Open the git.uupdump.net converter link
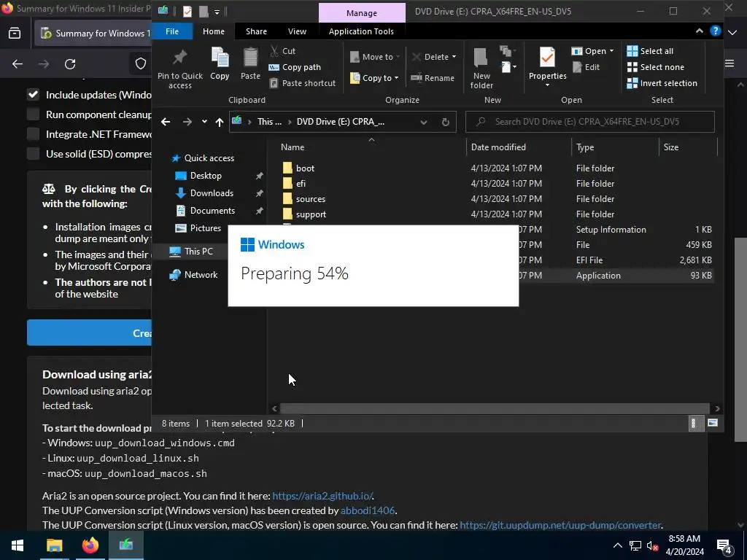Viewport: 747px width, 560px height. 560,525
